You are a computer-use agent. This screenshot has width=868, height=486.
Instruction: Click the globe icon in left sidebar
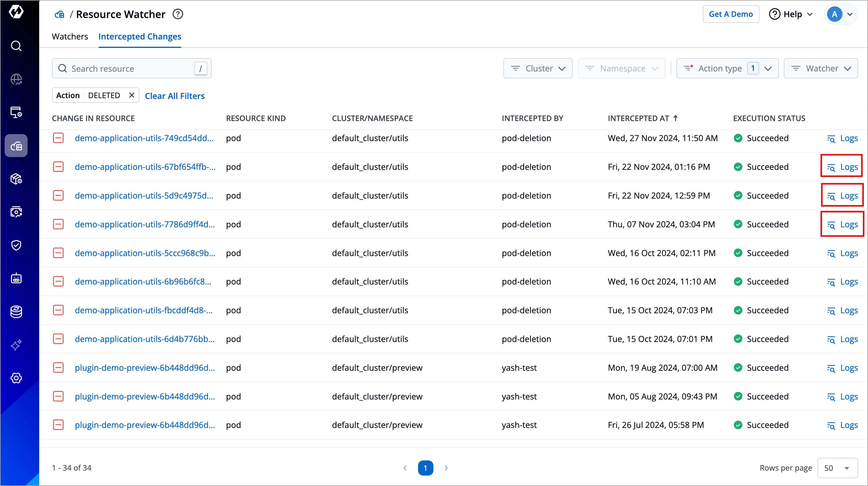tap(16, 79)
